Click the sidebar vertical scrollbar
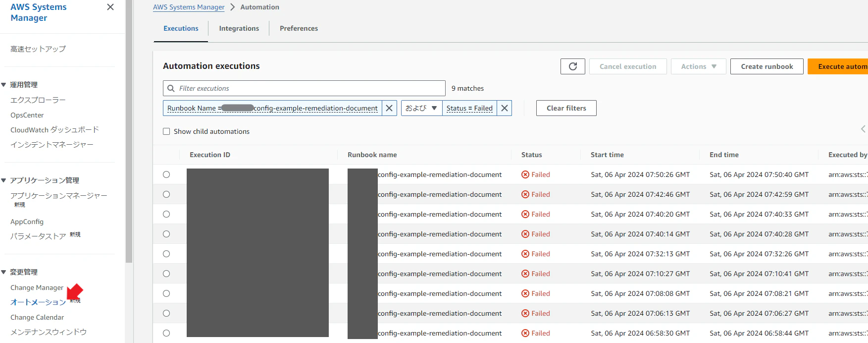This screenshot has width=868, height=343. [129, 131]
